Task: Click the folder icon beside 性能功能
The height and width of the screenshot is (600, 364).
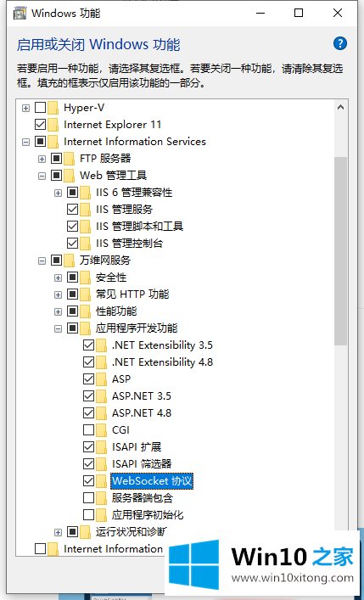Action: 85,311
